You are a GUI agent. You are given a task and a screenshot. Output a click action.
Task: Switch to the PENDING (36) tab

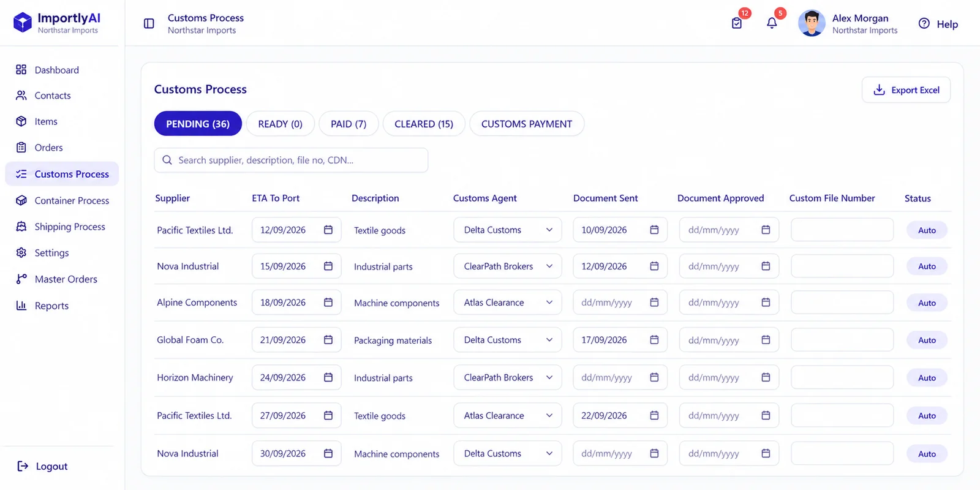point(198,124)
